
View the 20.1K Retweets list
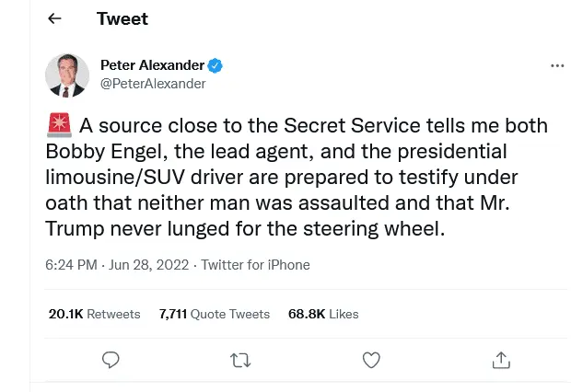tap(94, 314)
